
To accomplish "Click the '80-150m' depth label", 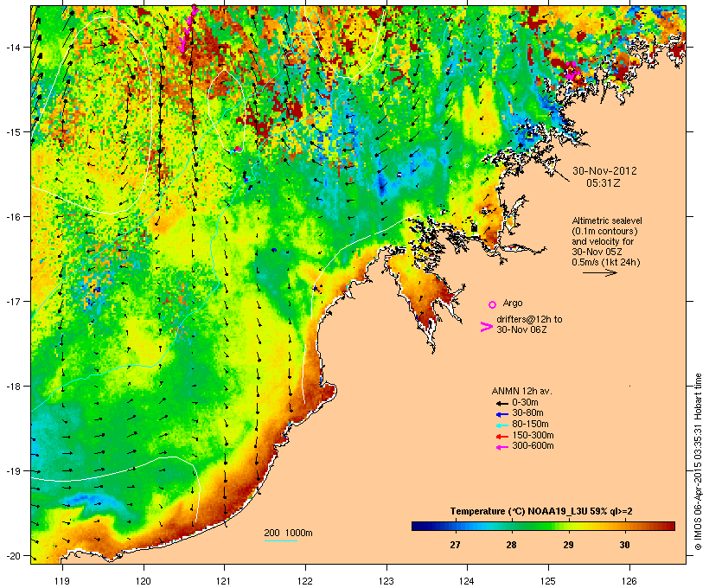I will click(x=530, y=425).
